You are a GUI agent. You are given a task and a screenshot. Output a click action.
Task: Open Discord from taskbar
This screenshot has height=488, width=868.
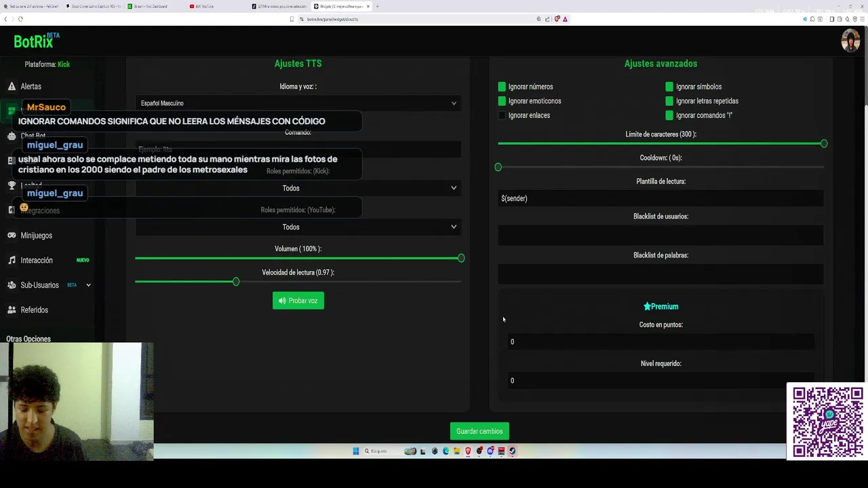[x=490, y=451]
